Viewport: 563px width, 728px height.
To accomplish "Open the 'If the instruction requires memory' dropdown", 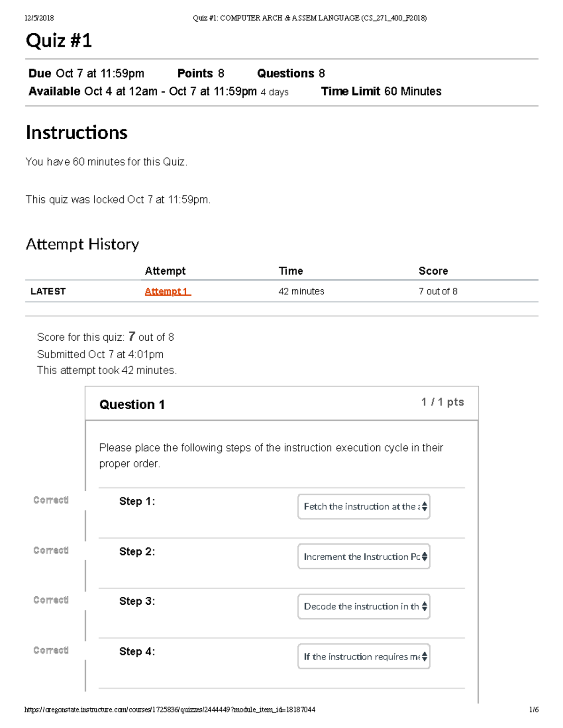I will (x=364, y=657).
